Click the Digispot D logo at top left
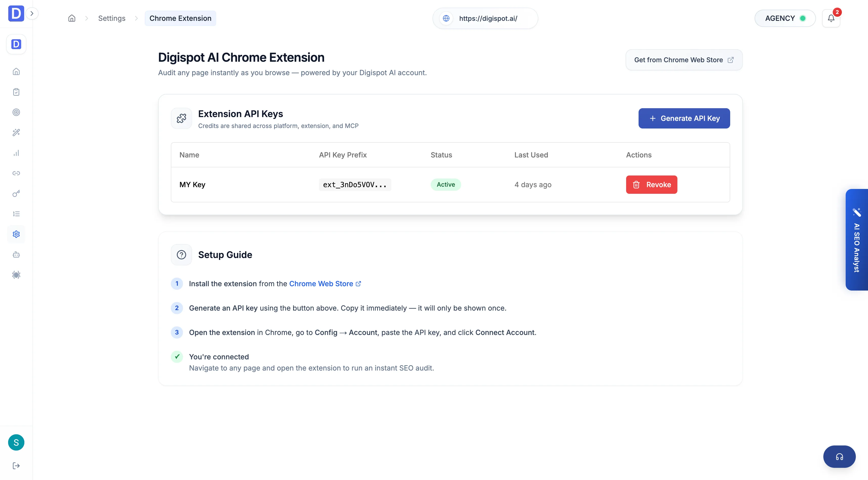 (x=16, y=13)
